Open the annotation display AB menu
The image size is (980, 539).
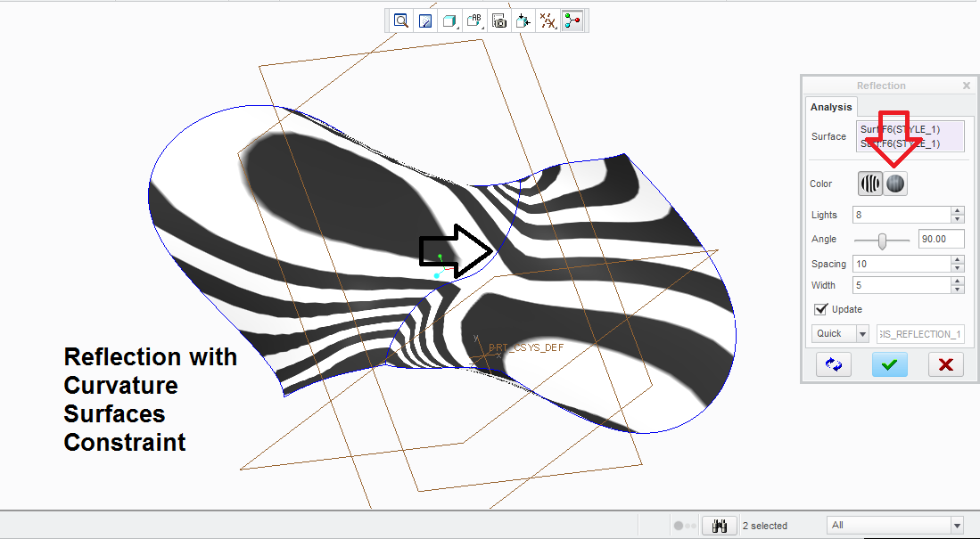[x=474, y=21]
